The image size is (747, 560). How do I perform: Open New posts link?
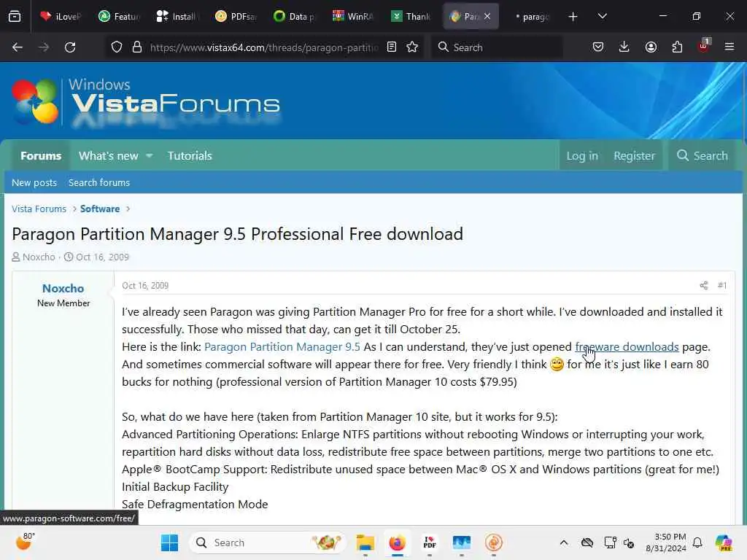(34, 182)
